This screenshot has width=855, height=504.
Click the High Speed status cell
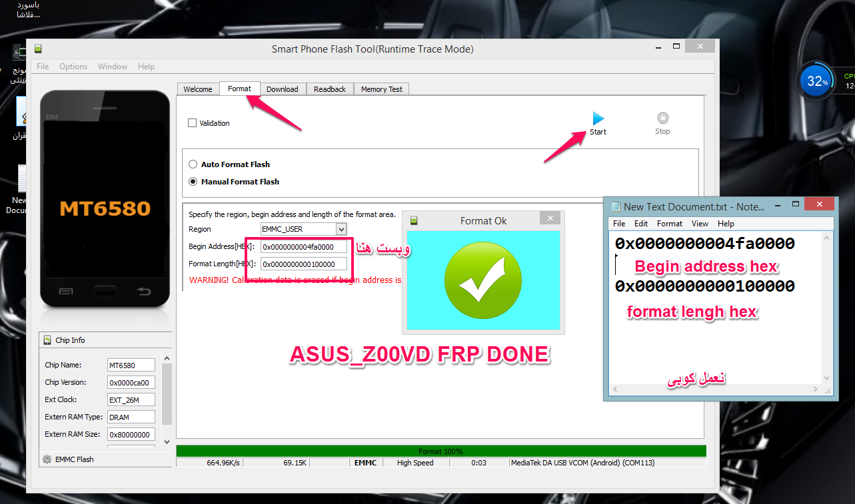415,463
